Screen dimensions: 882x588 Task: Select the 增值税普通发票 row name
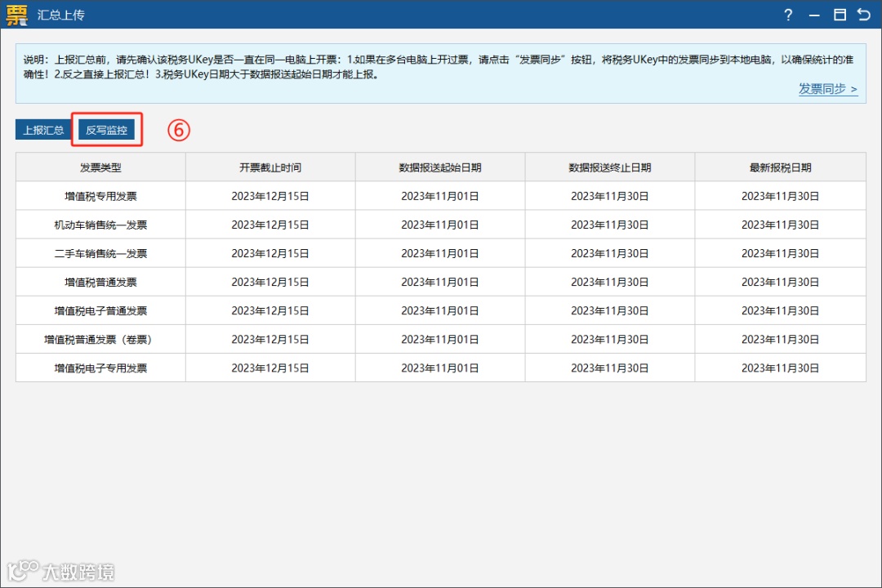(100, 282)
